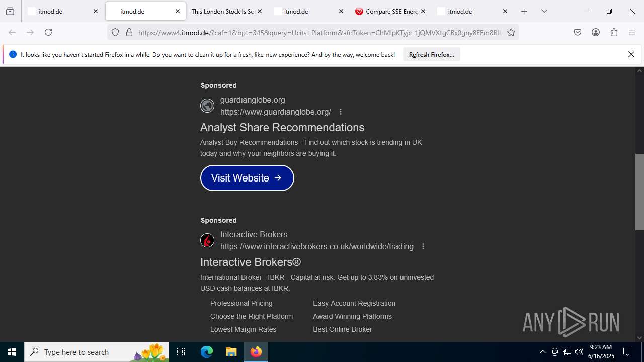
Task: Click the URL address bar
Action: tap(319, 33)
